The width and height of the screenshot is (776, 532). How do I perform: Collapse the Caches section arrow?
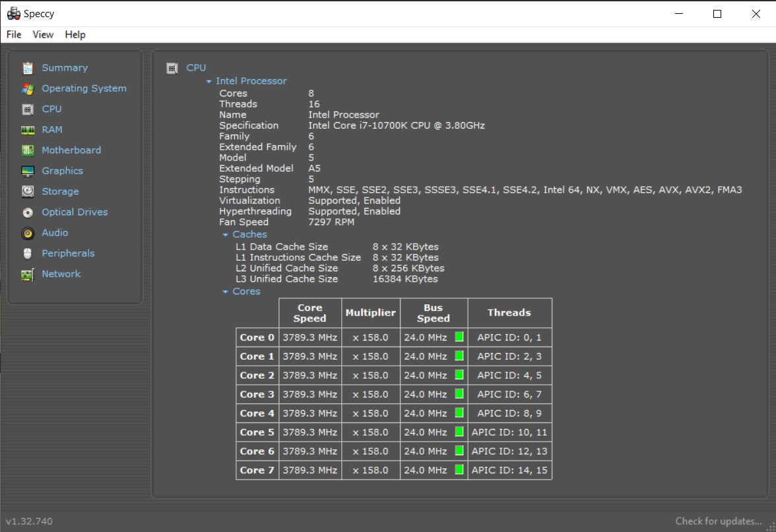[225, 234]
